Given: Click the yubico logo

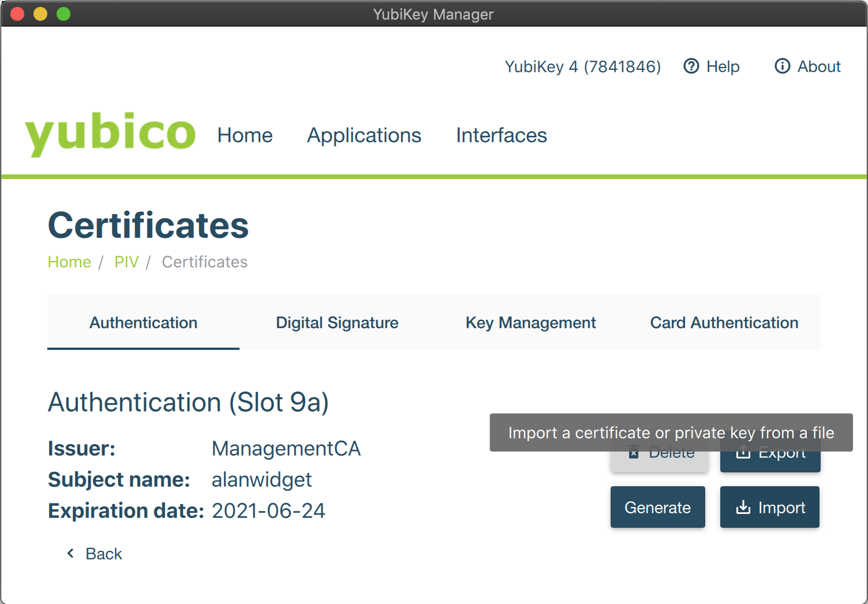Looking at the screenshot, I should 110,133.
